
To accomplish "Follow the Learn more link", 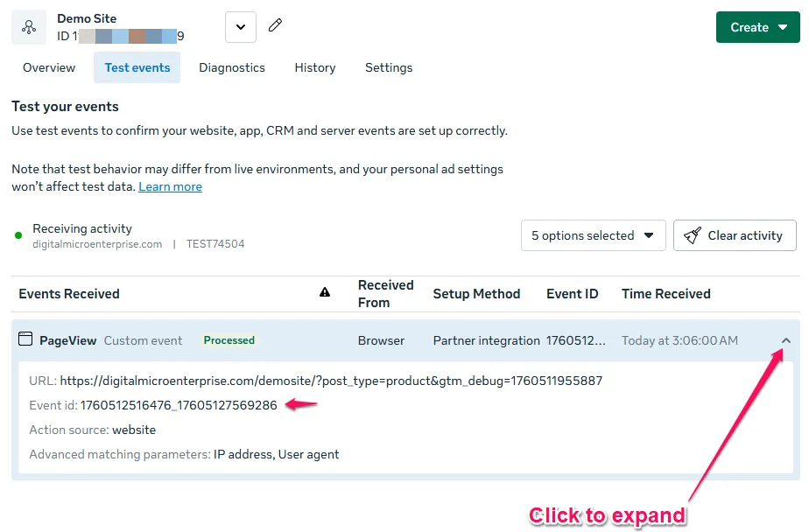I will [170, 186].
